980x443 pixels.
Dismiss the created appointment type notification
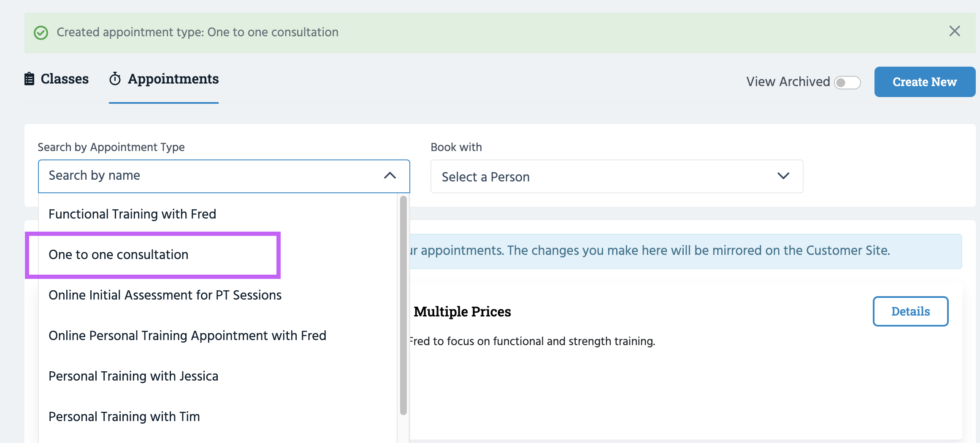[x=954, y=31]
